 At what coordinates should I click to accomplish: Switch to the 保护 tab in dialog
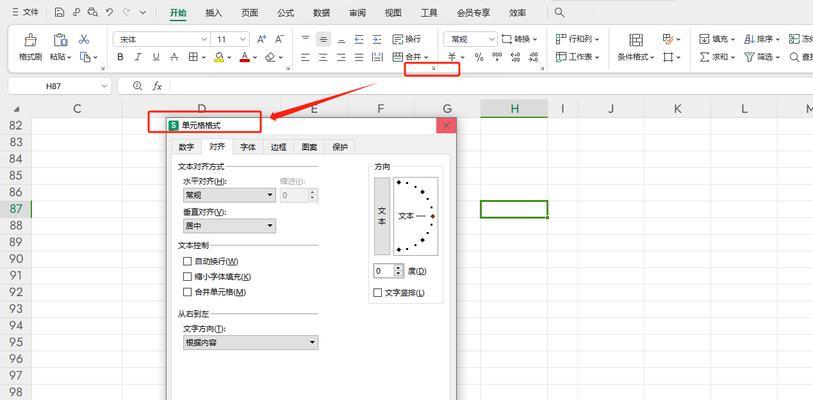[340, 147]
